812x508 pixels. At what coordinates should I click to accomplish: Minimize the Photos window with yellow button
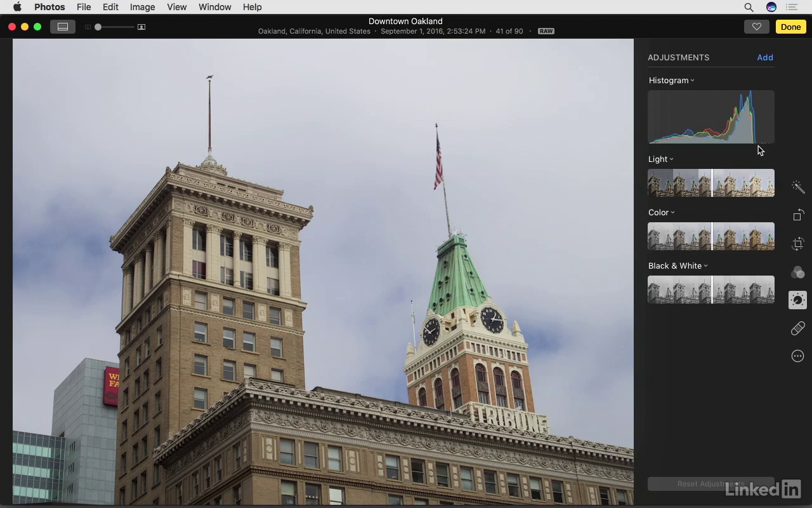[25, 27]
